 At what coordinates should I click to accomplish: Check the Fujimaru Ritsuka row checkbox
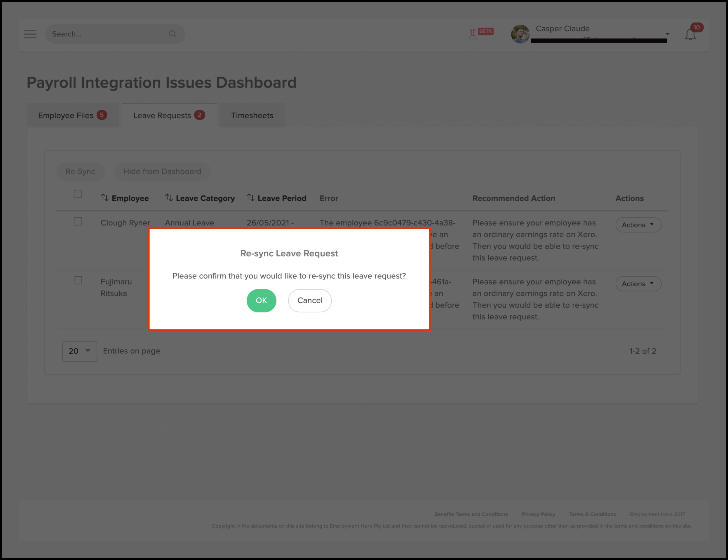click(78, 281)
